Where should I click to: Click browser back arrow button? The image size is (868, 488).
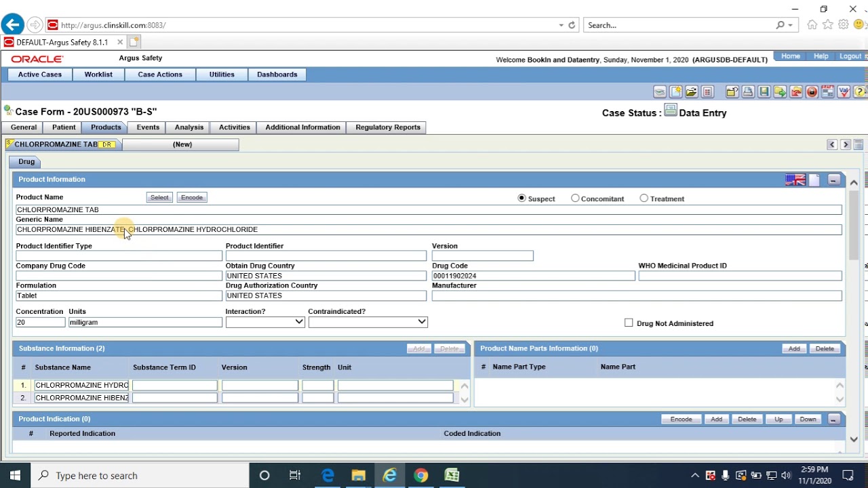12,25
